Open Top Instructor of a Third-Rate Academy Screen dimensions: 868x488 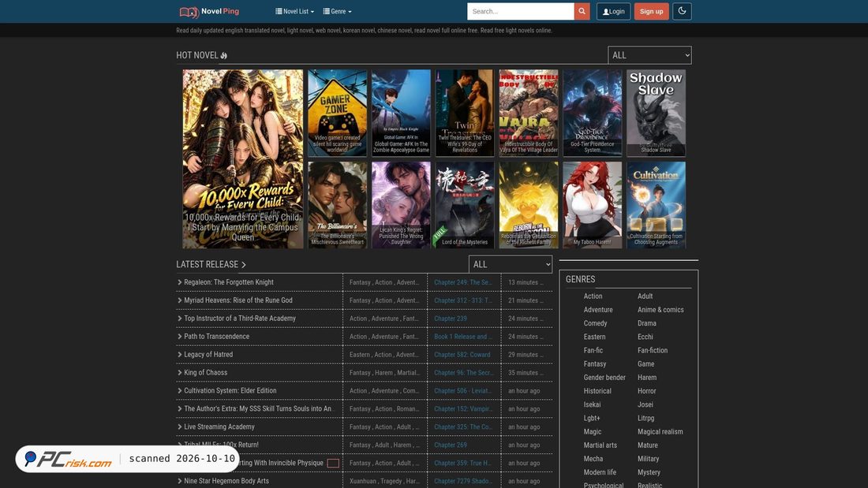point(240,319)
